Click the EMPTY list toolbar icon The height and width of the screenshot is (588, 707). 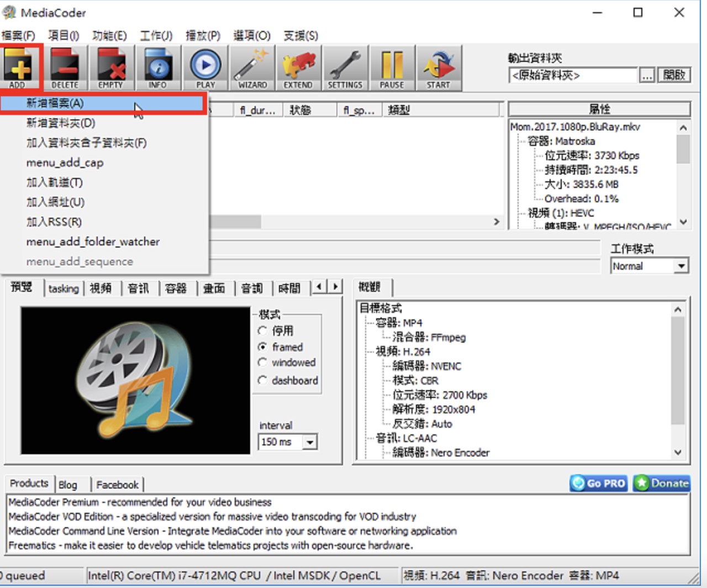(110, 67)
